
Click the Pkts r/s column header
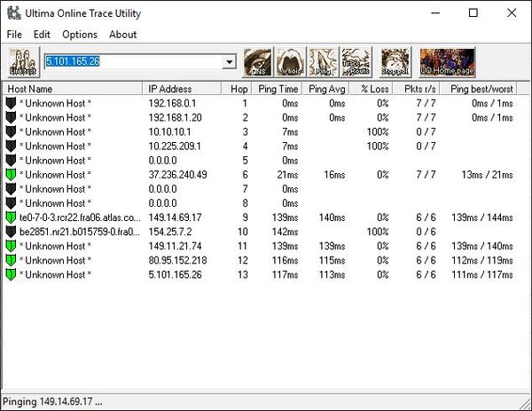pos(417,89)
